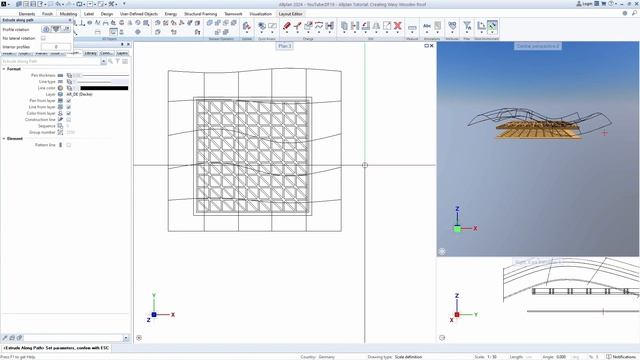Collapse the Element section

(4, 139)
